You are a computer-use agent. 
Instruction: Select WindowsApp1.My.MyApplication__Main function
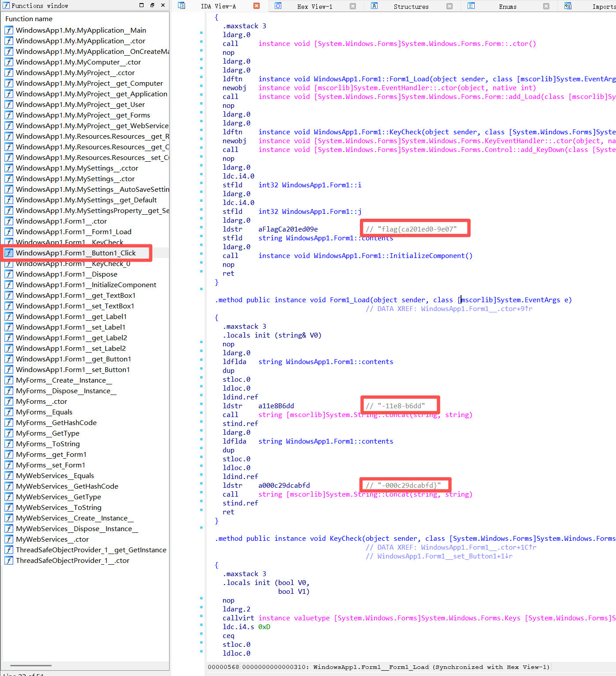pos(81,30)
